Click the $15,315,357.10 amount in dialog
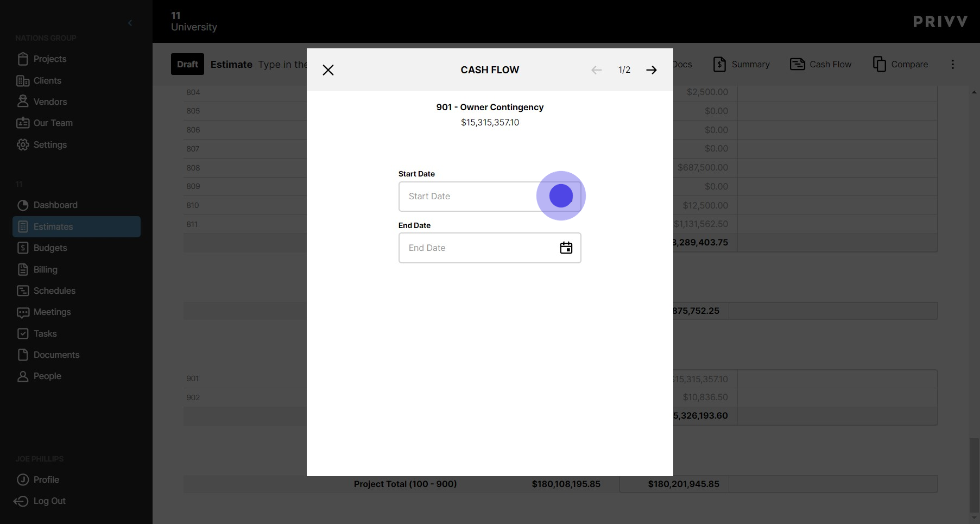The width and height of the screenshot is (980, 524). tap(490, 122)
